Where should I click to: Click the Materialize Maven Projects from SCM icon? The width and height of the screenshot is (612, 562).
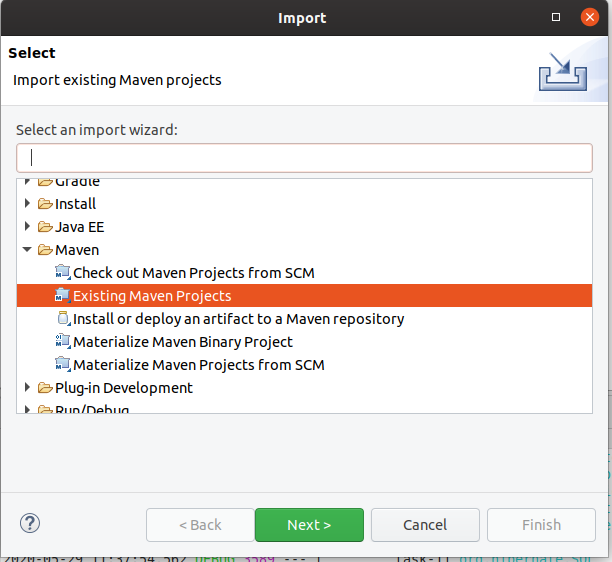click(x=63, y=365)
